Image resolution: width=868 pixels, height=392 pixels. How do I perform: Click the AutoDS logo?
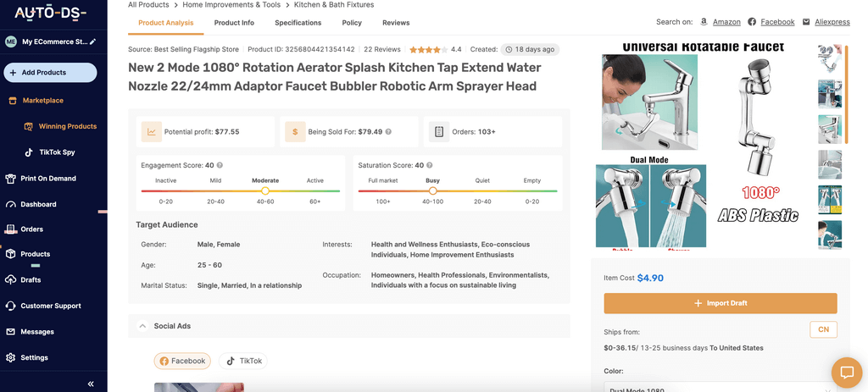[50, 14]
